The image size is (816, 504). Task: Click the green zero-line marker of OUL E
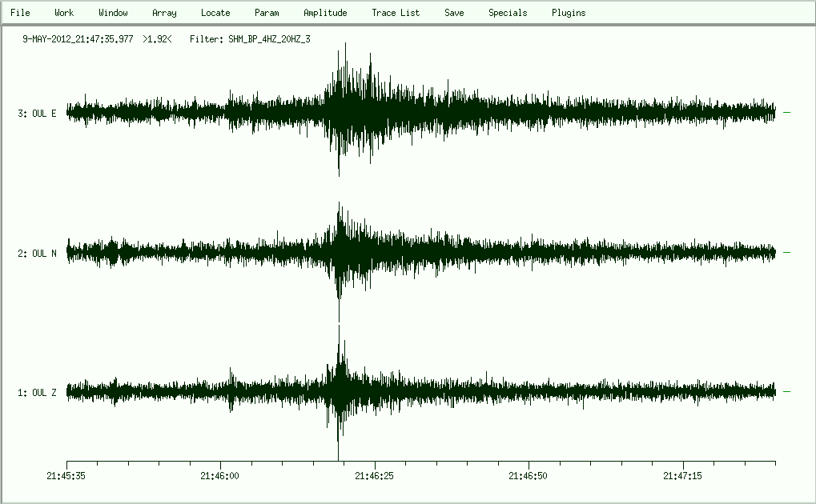[x=786, y=113]
